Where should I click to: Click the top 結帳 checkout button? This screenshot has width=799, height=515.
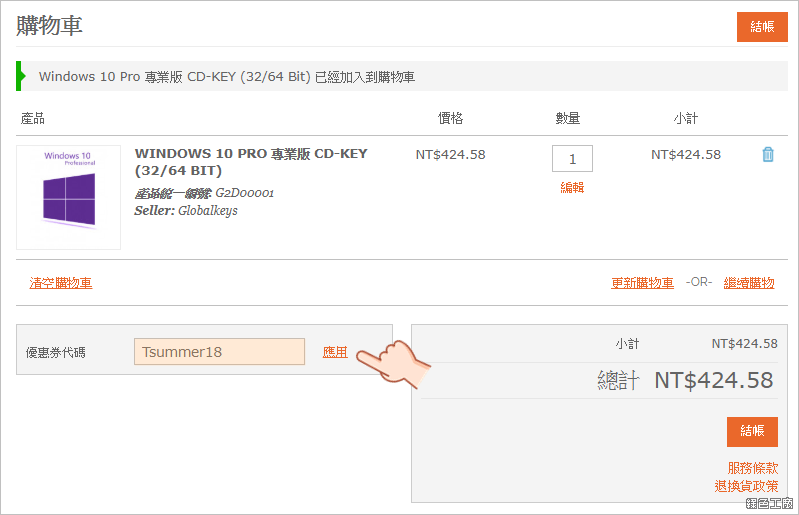(x=762, y=27)
